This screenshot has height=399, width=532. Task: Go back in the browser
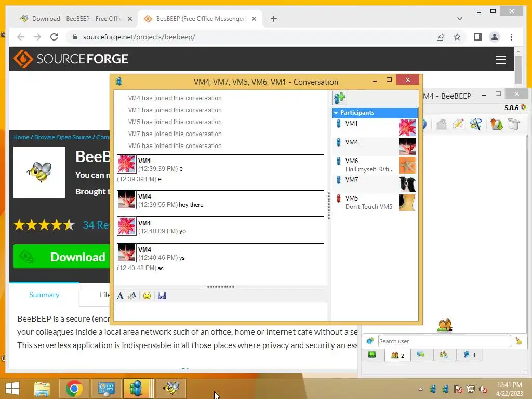tap(21, 37)
